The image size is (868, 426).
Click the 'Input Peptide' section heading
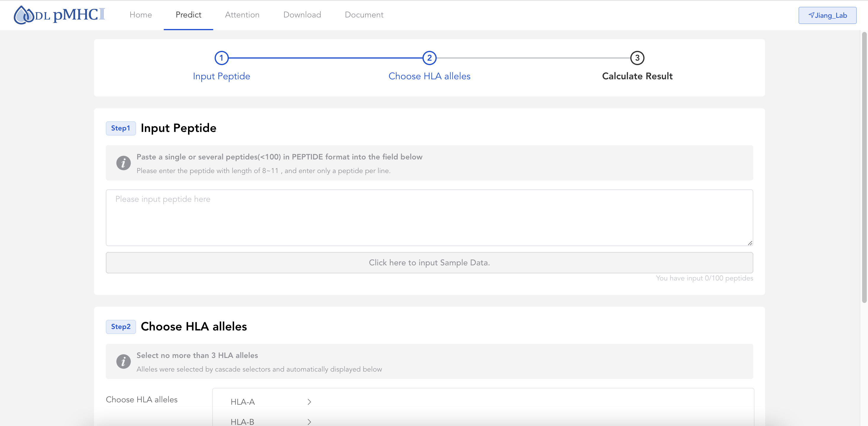click(x=179, y=128)
